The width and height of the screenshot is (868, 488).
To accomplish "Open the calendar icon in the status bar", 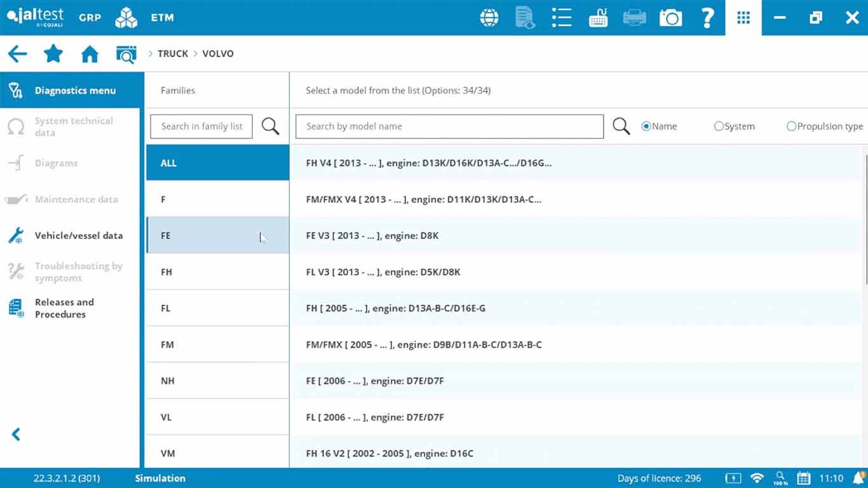I will coord(803,478).
